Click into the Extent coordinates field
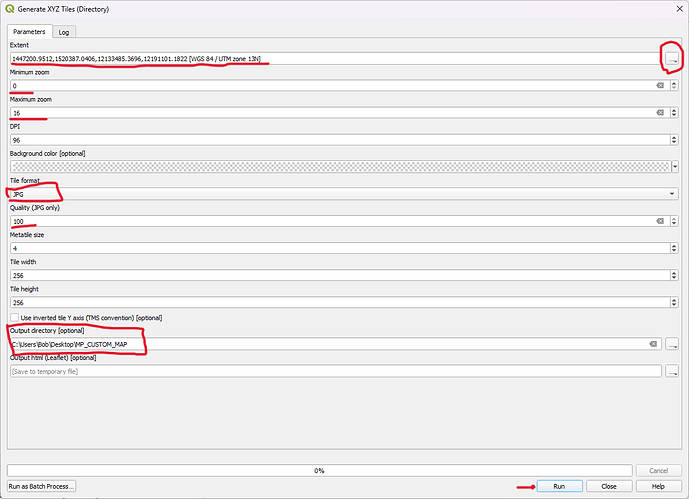Image resolution: width=689 pixels, height=499 pixels. pos(334,58)
